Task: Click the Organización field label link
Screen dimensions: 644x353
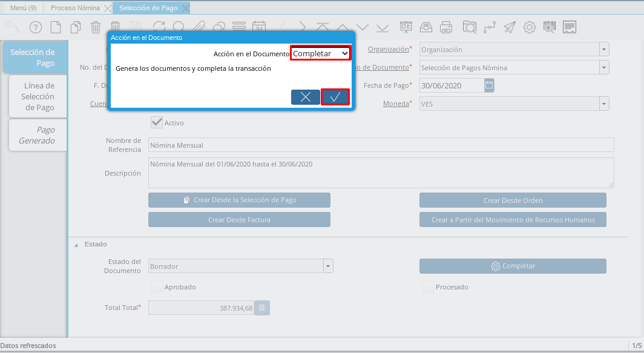Action: (x=388, y=49)
